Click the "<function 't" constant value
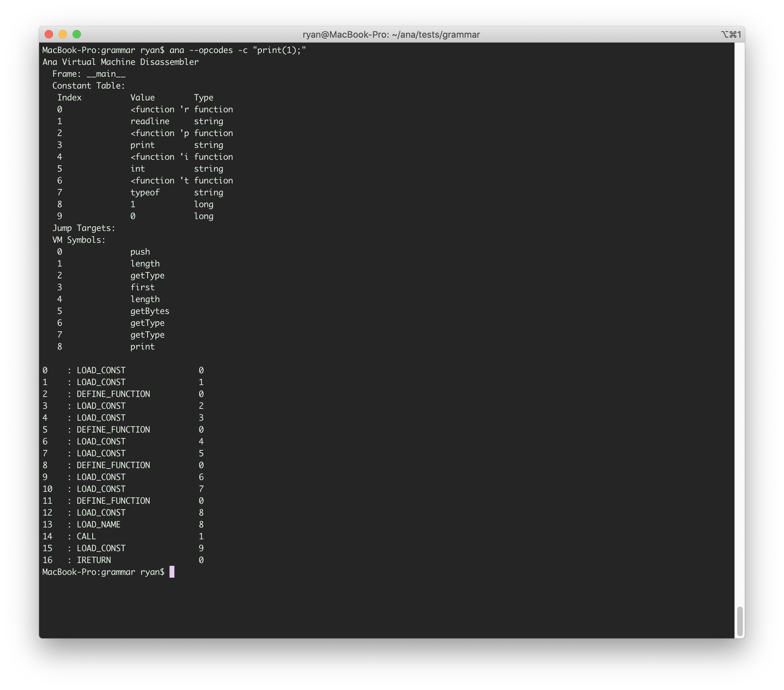784x690 pixels. pos(160,181)
